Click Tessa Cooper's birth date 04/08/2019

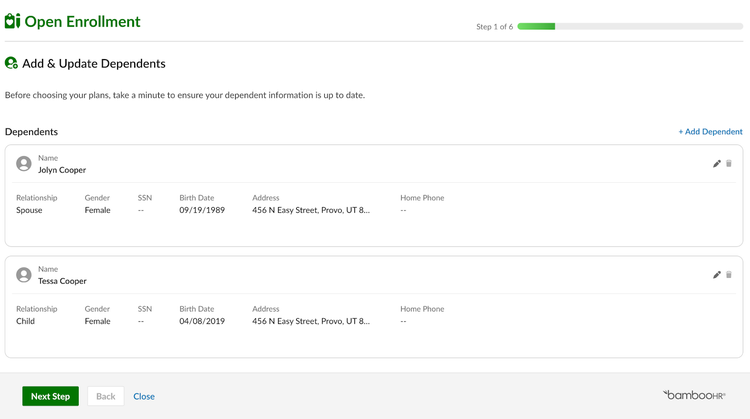pyautogui.click(x=202, y=321)
